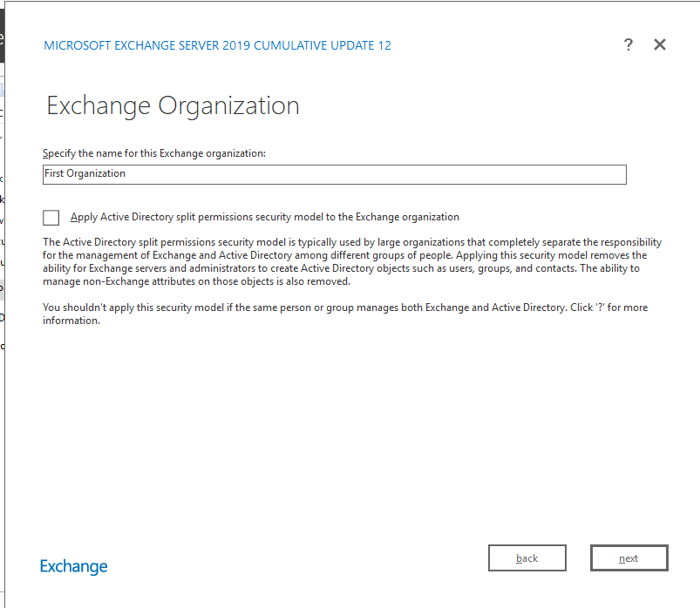Image resolution: width=700 pixels, height=608 pixels.
Task: Click the Exchange logo text at bottom
Action: pos(73,566)
